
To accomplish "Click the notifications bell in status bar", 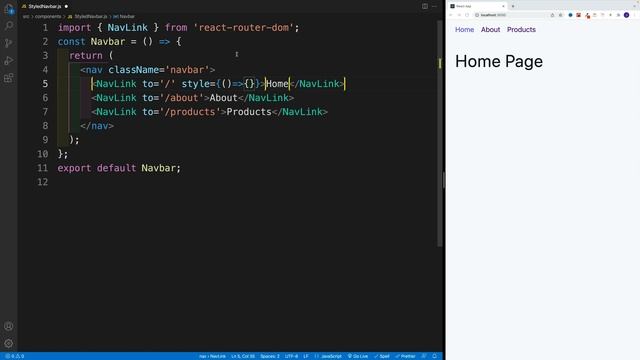I will point(435,356).
